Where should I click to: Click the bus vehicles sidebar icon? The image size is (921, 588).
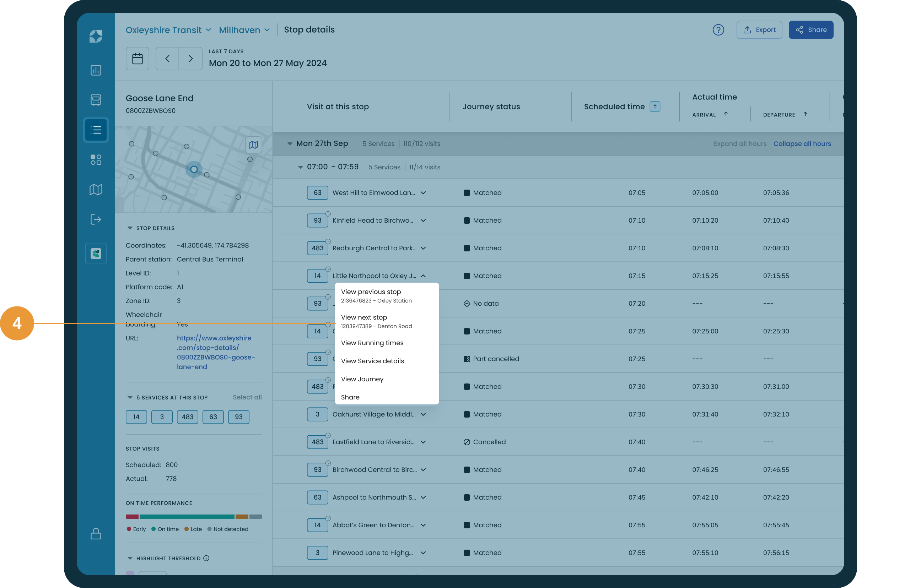(96, 100)
